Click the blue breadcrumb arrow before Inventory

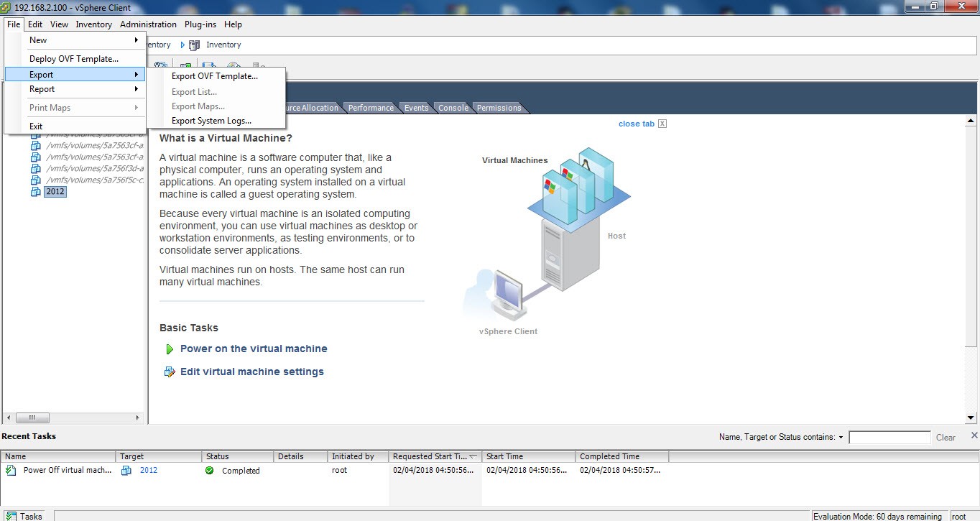(182, 45)
